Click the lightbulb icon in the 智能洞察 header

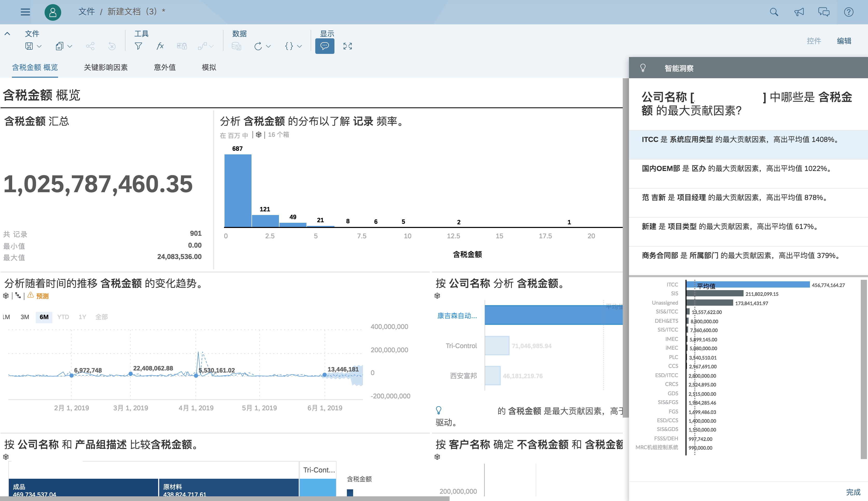pos(642,68)
